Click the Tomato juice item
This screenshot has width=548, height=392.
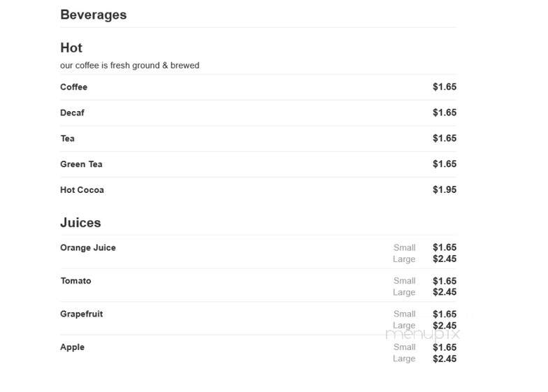click(75, 281)
